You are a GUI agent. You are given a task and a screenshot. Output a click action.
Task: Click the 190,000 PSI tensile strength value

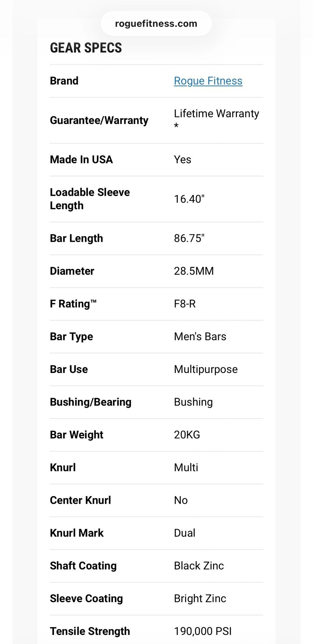(202, 631)
